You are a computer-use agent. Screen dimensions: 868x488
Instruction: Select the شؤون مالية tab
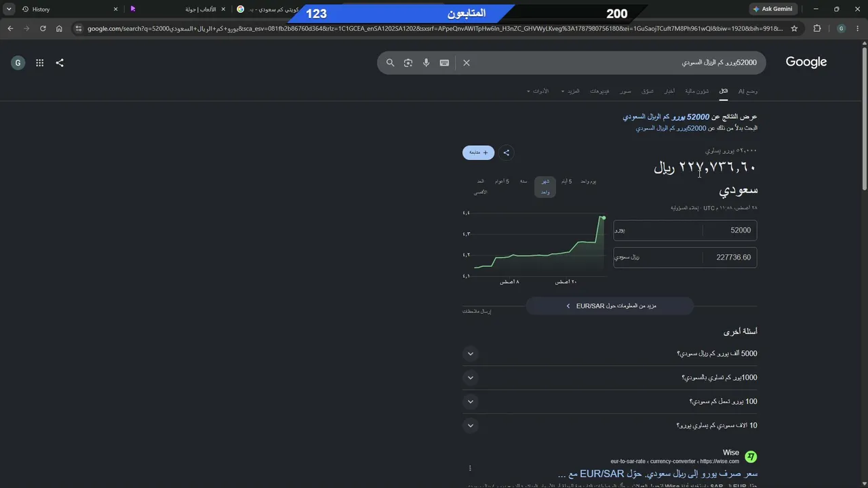697,91
